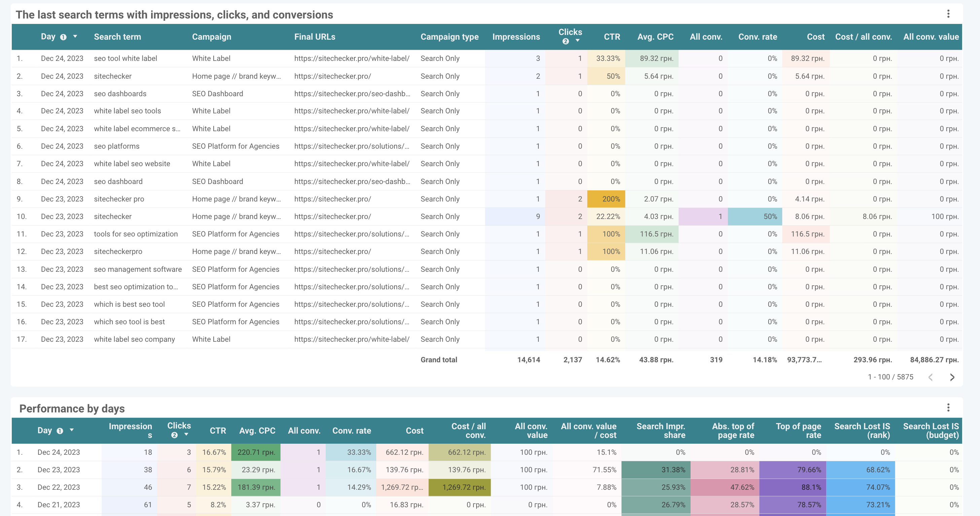Click search term 'which seo tool is best'

pyautogui.click(x=129, y=322)
